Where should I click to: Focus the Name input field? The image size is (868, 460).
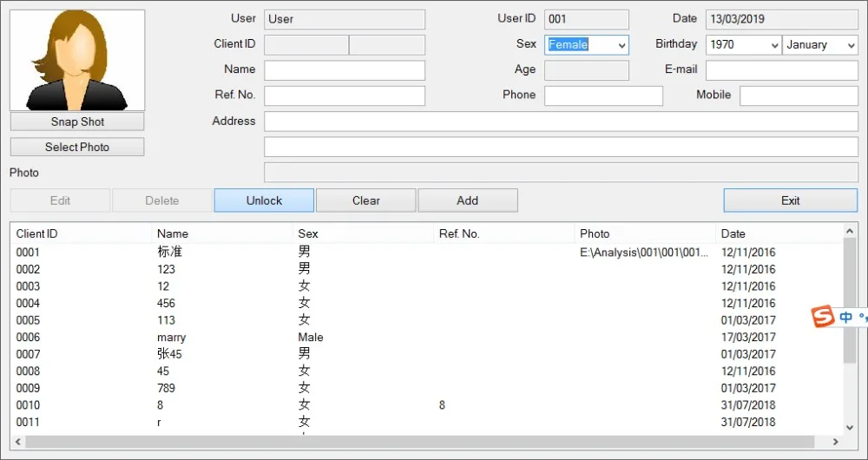point(345,70)
